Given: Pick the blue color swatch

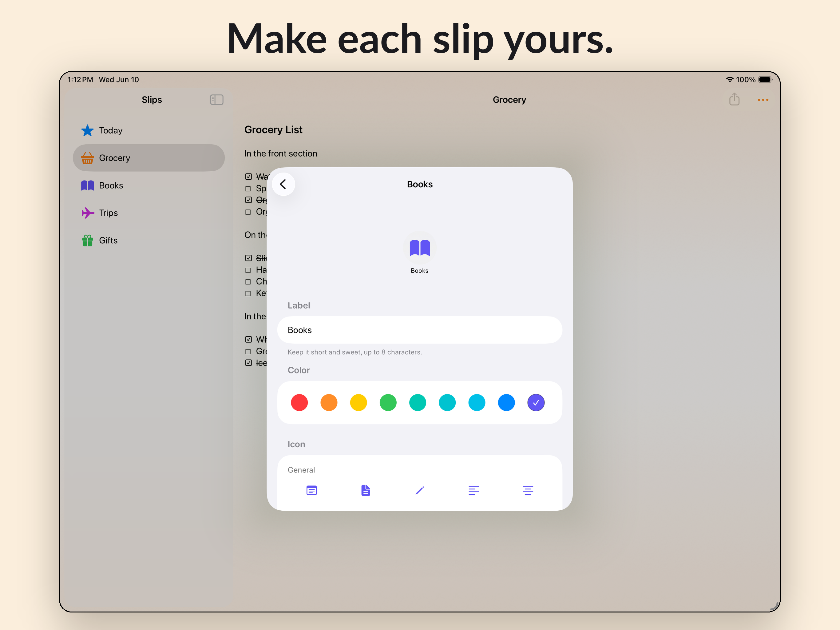Looking at the screenshot, I should tap(506, 402).
